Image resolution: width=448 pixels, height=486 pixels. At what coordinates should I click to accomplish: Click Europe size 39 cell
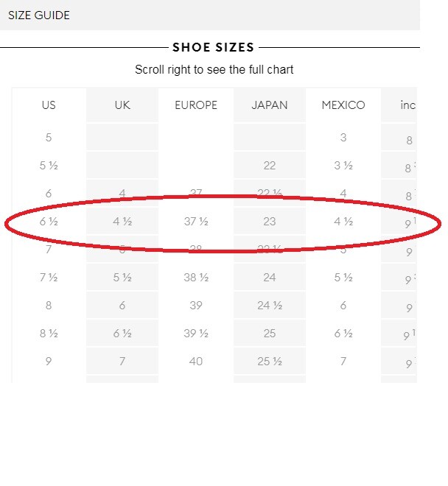[196, 306]
